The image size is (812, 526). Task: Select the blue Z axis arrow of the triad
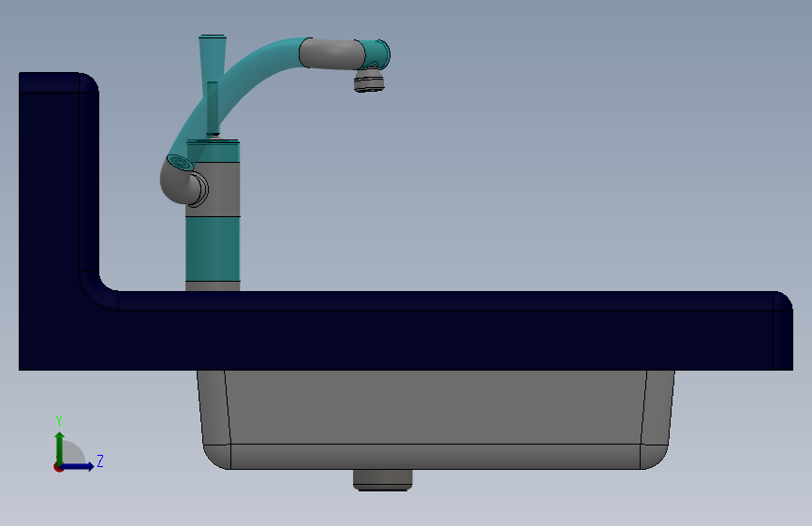point(78,467)
